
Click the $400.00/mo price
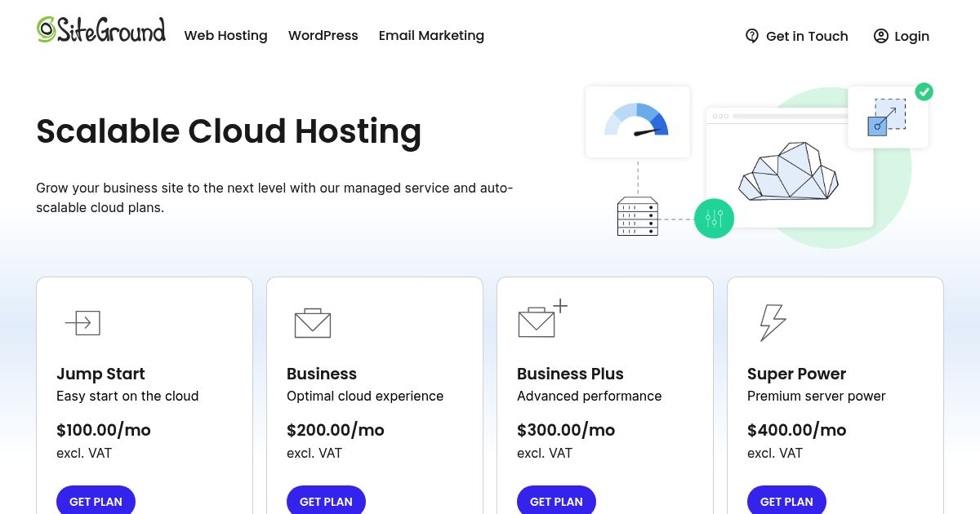pyautogui.click(x=796, y=430)
